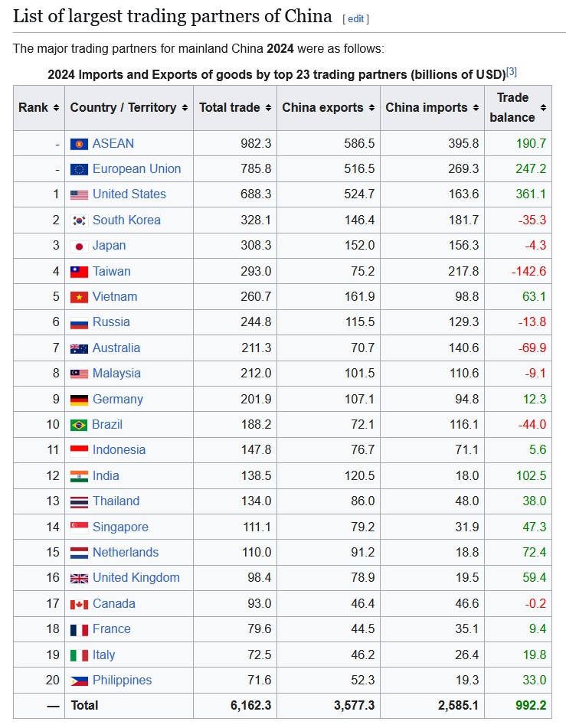Sort table by China imports column
The width and height of the screenshot is (566, 728).
coord(476,108)
